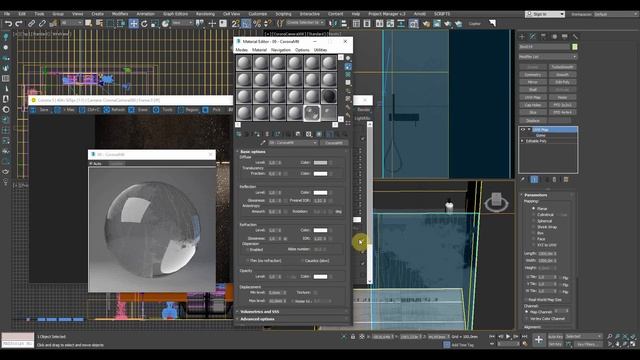The image size is (640, 360).
Task: Click the Diffuse color swatch
Action: point(320,162)
